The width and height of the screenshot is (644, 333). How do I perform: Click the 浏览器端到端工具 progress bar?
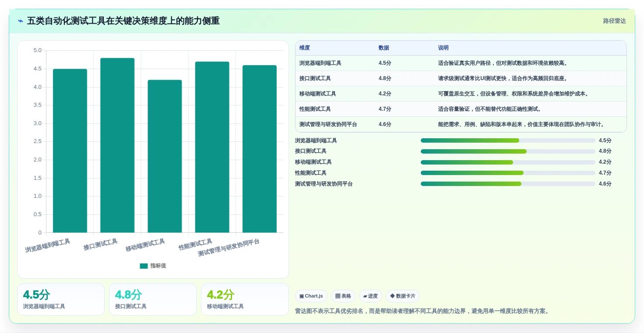[508, 140]
